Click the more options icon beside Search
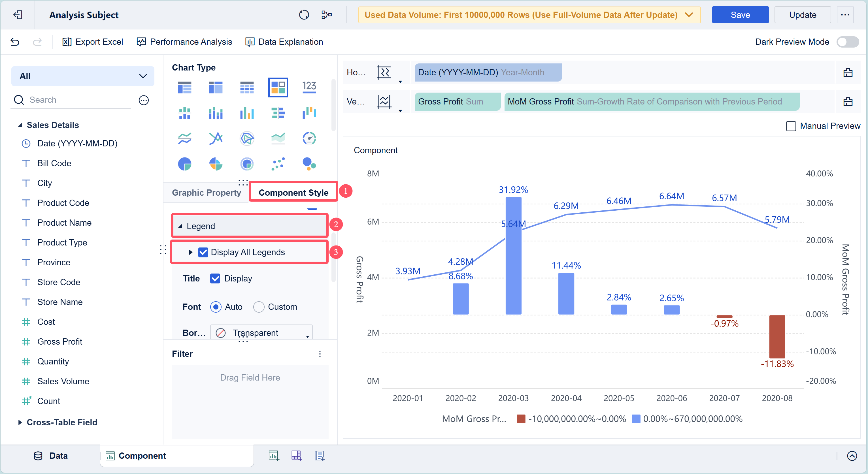The image size is (868, 474). (144, 100)
